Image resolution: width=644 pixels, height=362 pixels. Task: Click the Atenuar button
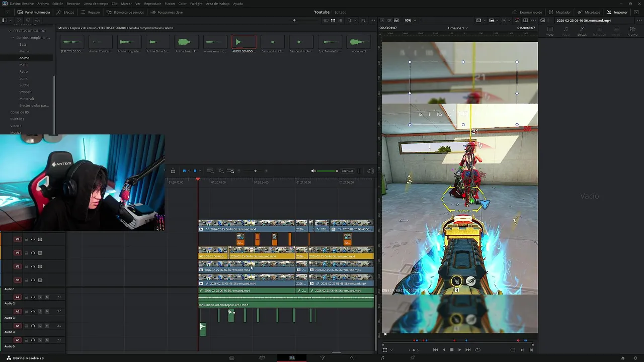pos(347,171)
